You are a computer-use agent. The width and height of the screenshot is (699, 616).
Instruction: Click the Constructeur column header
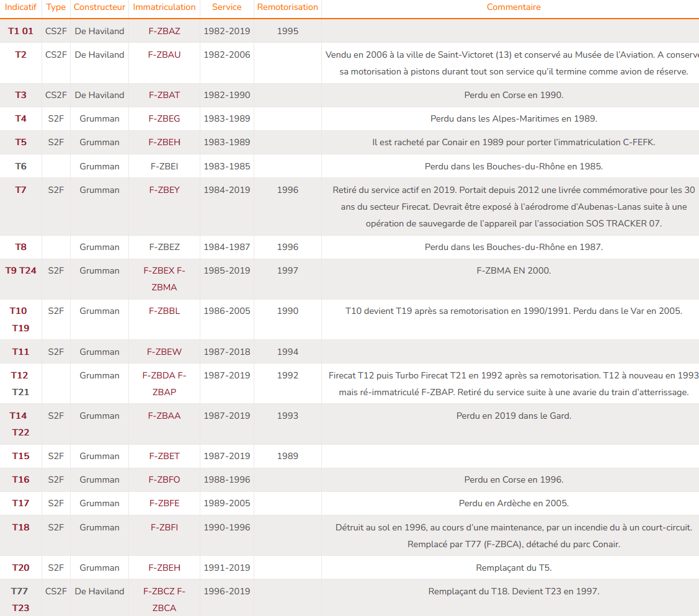(x=99, y=7)
